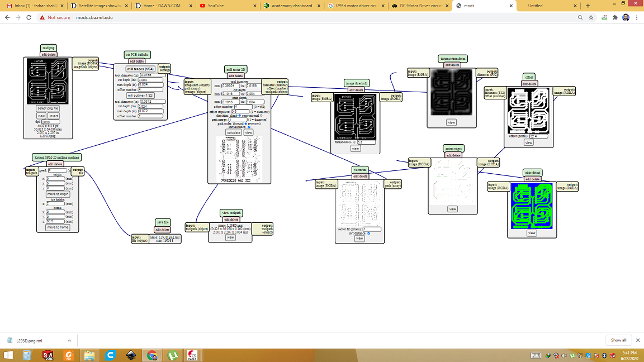Click edit delete under save file
Viewport: 644px width, 362px height.
tap(162, 230)
